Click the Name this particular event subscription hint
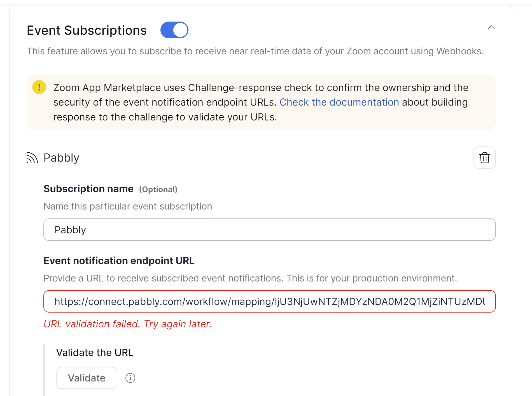Viewport: 532px width, 396px height. [x=128, y=206]
